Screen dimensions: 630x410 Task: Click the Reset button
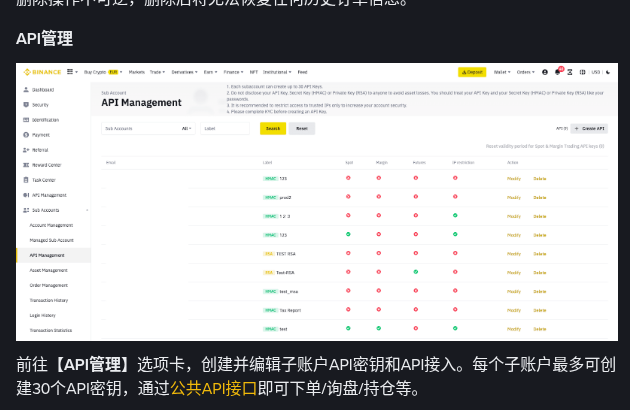pyautogui.click(x=302, y=129)
